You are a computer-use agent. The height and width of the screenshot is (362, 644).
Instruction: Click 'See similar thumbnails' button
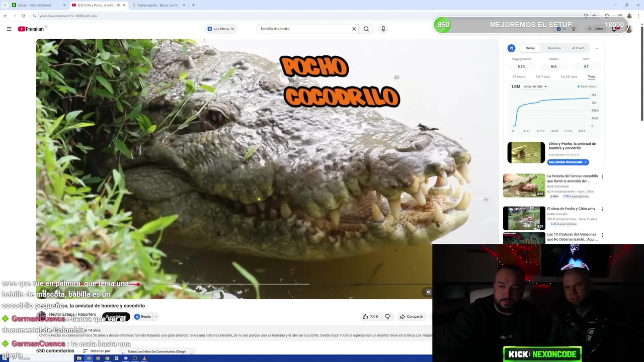click(568, 162)
